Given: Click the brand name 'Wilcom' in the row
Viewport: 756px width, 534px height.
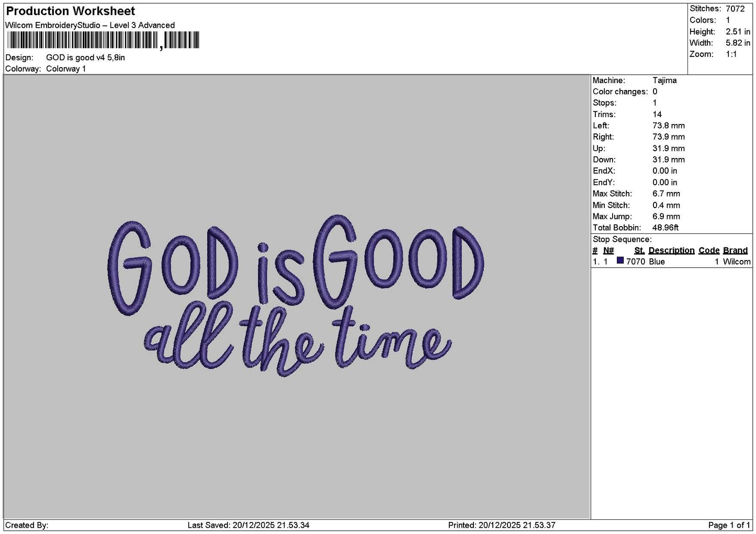Looking at the screenshot, I should pyautogui.click(x=737, y=262).
